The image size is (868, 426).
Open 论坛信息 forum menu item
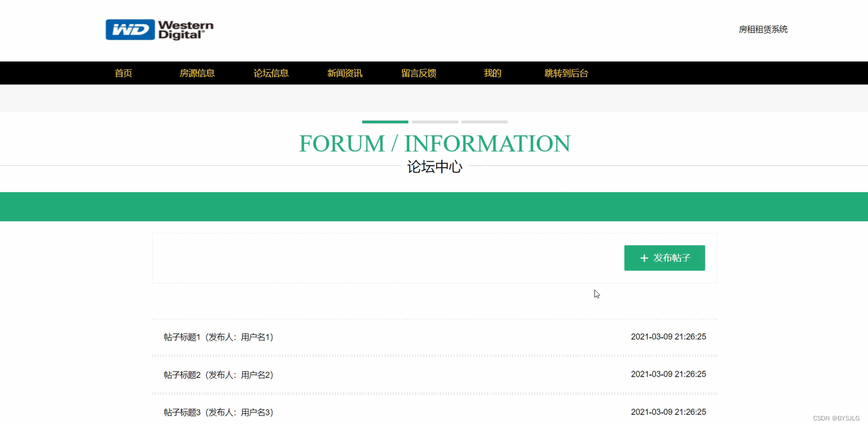271,73
